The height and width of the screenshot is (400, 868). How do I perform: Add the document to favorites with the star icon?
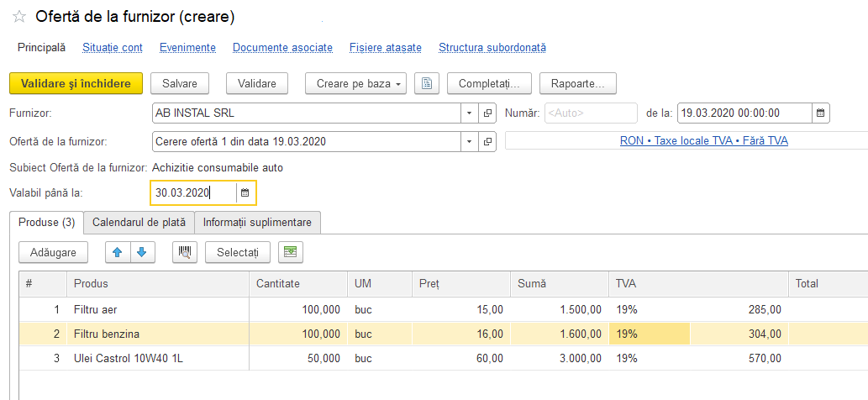(19, 18)
